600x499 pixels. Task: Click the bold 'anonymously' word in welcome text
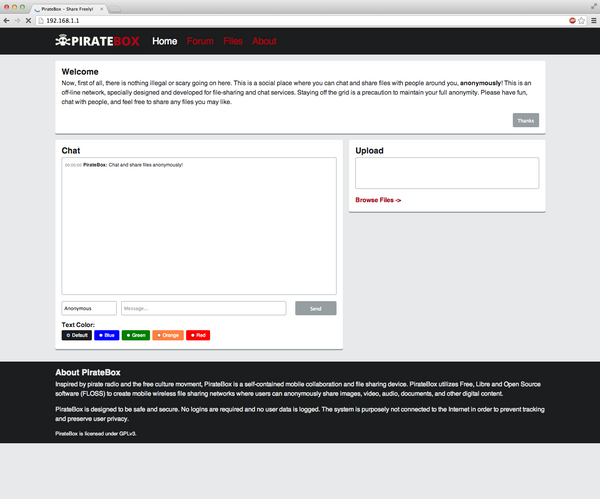[481, 83]
